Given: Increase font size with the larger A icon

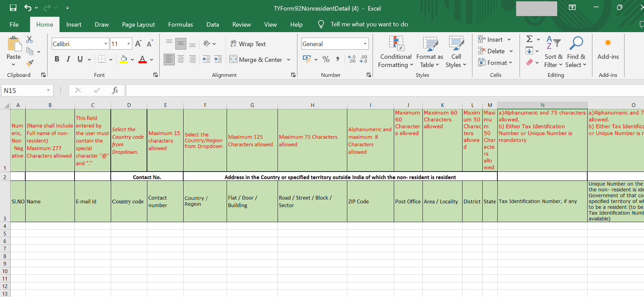Looking at the screenshot, I should point(138,44).
